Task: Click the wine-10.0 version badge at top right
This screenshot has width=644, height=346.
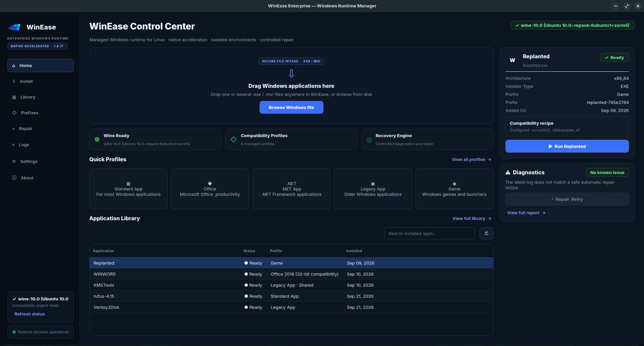Action: [572, 25]
